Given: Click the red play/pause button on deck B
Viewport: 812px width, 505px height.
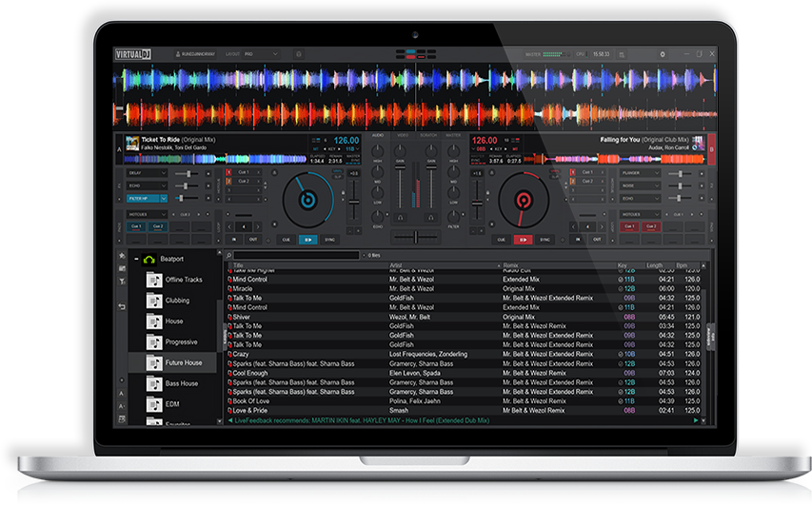Looking at the screenshot, I should (x=523, y=240).
